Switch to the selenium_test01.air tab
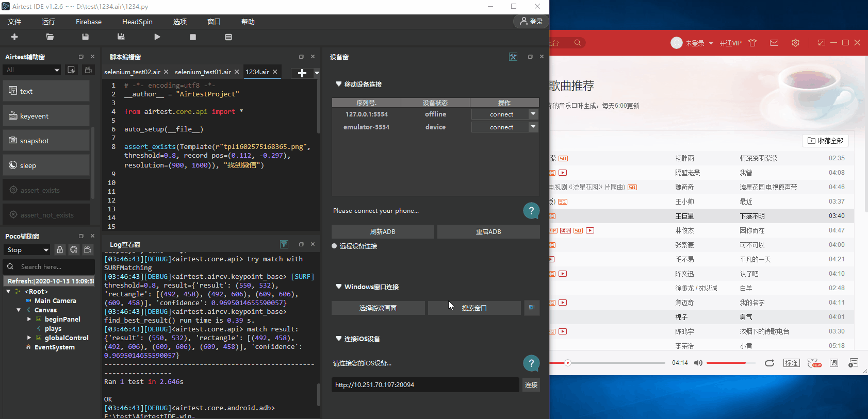 (203, 72)
